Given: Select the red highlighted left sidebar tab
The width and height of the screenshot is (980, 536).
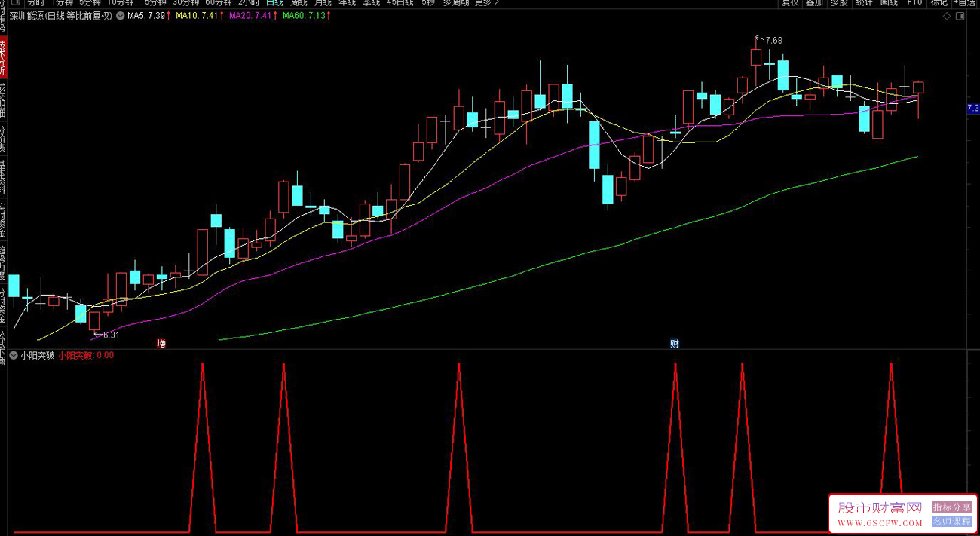Looking at the screenshot, I should pyautogui.click(x=3, y=58).
